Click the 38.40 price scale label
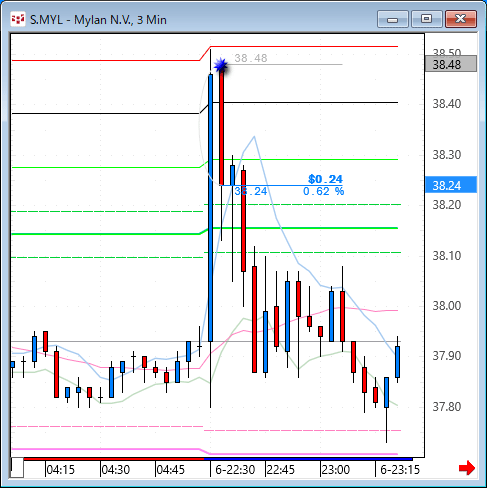The image size is (487, 488). [x=447, y=104]
